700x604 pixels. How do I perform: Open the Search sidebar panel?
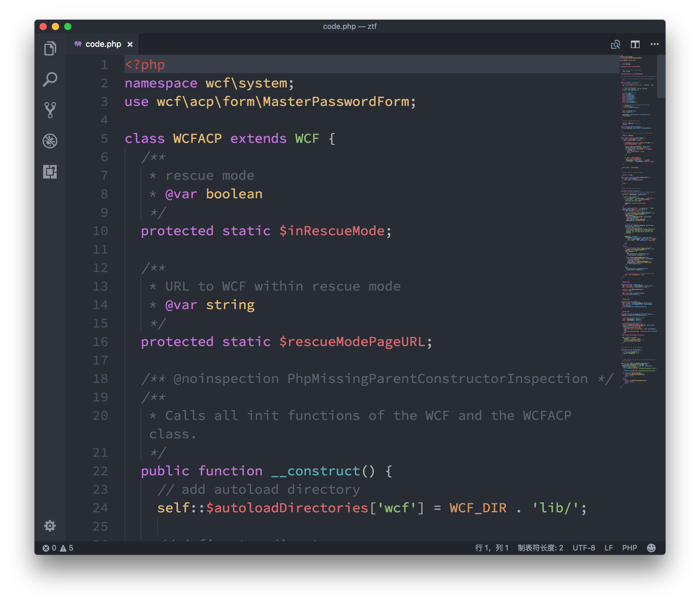(x=50, y=80)
